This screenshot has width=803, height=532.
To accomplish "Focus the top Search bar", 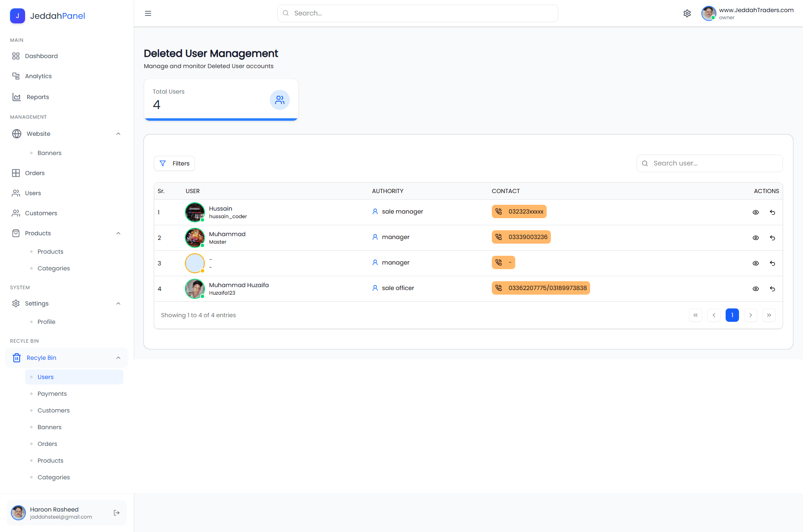I will [417, 13].
